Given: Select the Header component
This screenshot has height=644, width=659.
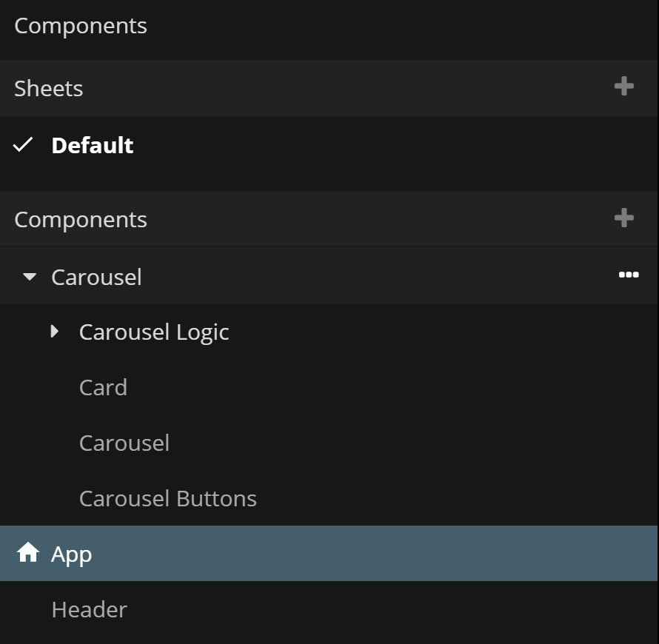Looking at the screenshot, I should pyautogui.click(x=89, y=609).
